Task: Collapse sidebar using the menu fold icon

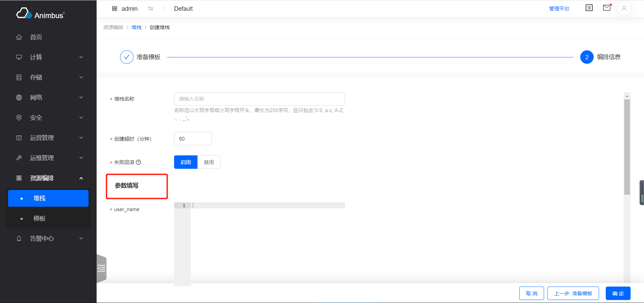Action: [101, 268]
